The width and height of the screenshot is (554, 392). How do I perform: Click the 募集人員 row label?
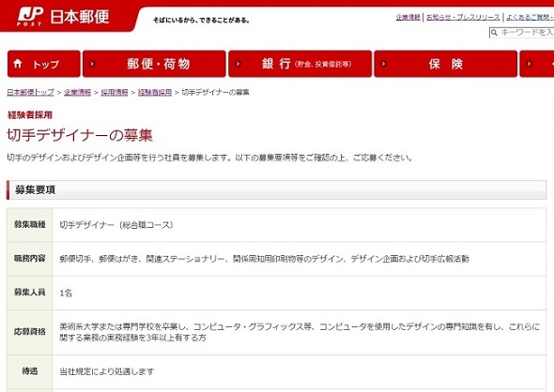pyautogui.click(x=30, y=293)
